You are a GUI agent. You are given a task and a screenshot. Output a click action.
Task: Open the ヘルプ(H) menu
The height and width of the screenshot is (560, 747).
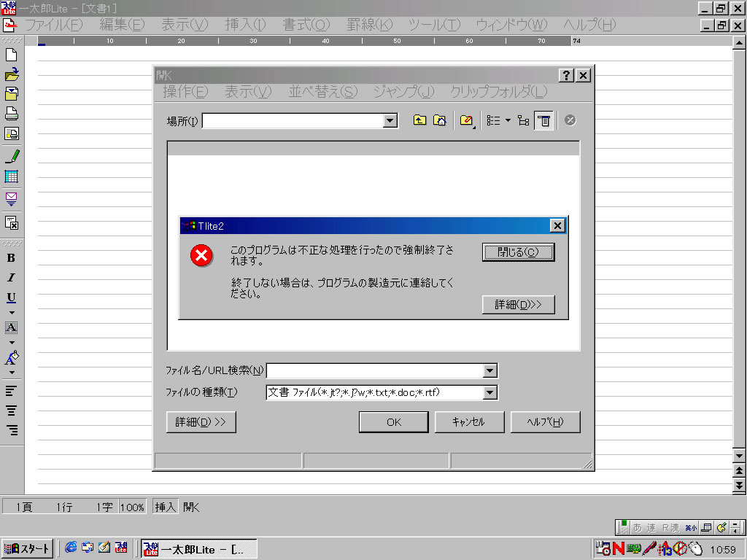click(589, 25)
